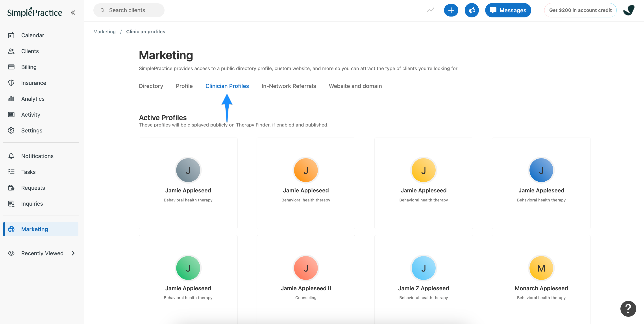The height and width of the screenshot is (324, 644).
Task: Collapse the sidebar with the double chevron
Action: [x=73, y=13]
